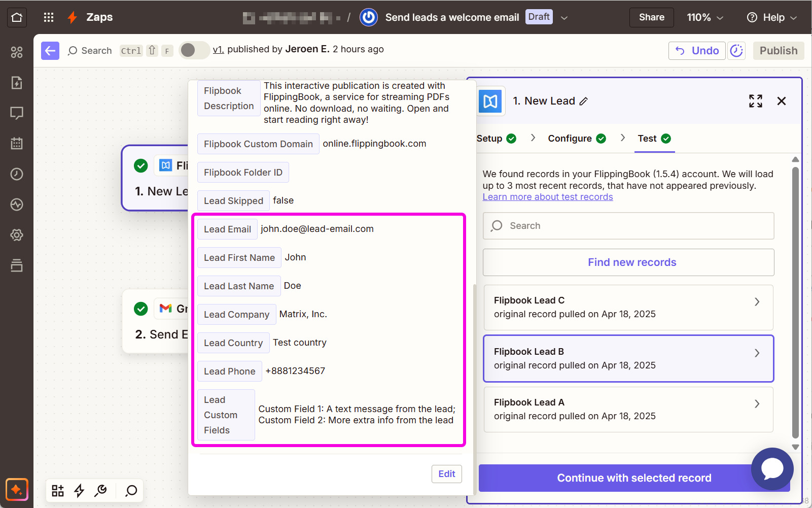The image size is (812, 508).
Task: Open the v1. version link
Action: coord(218,49)
